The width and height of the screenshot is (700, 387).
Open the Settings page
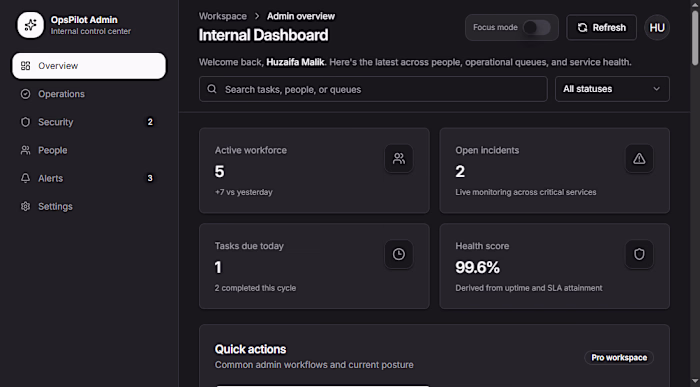point(89,206)
